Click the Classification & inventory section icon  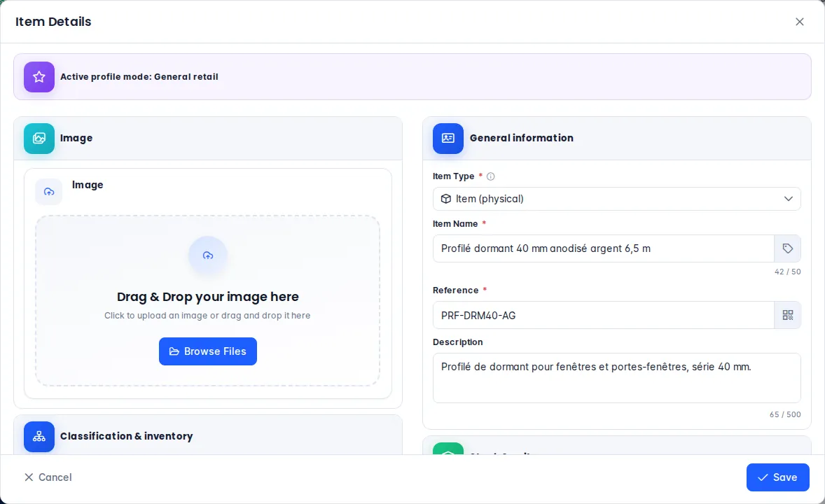(x=39, y=437)
